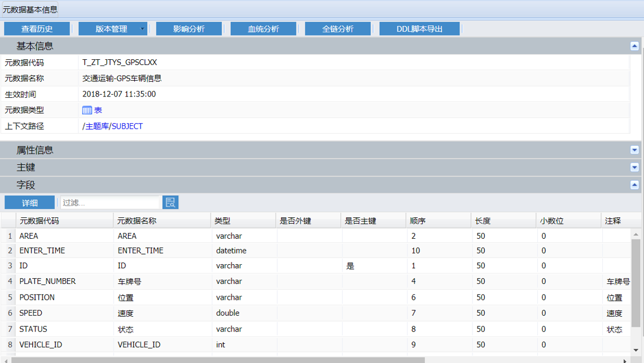Export with DDL脚本导出 button
This screenshot has width=644, height=363.
(419, 29)
